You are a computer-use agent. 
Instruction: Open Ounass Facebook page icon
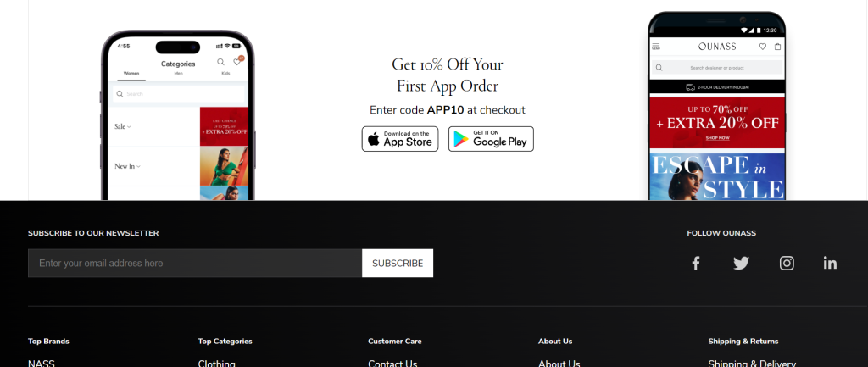pos(696,263)
